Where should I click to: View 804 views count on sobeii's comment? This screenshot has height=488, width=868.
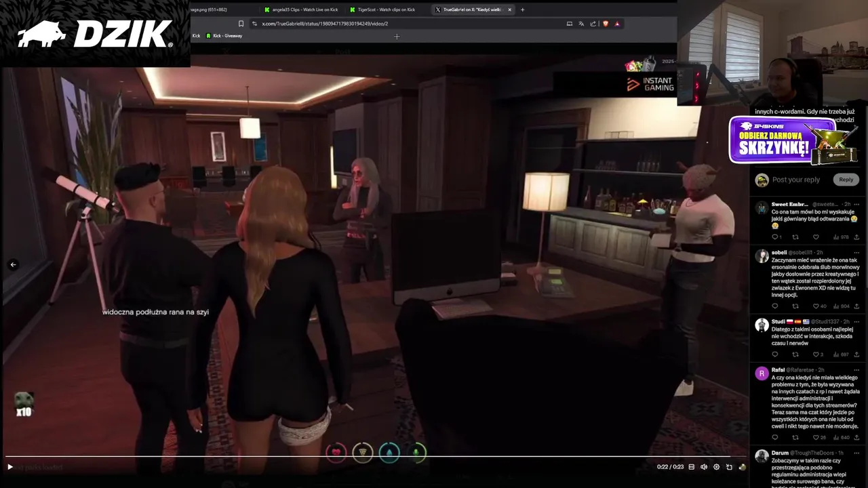pyautogui.click(x=840, y=306)
